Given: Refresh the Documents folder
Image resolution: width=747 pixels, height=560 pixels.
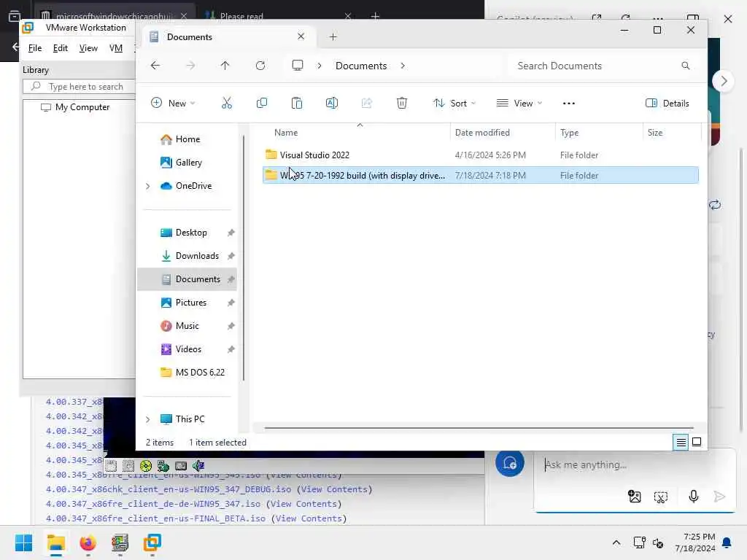Looking at the screenshot, I should [260, 66].
